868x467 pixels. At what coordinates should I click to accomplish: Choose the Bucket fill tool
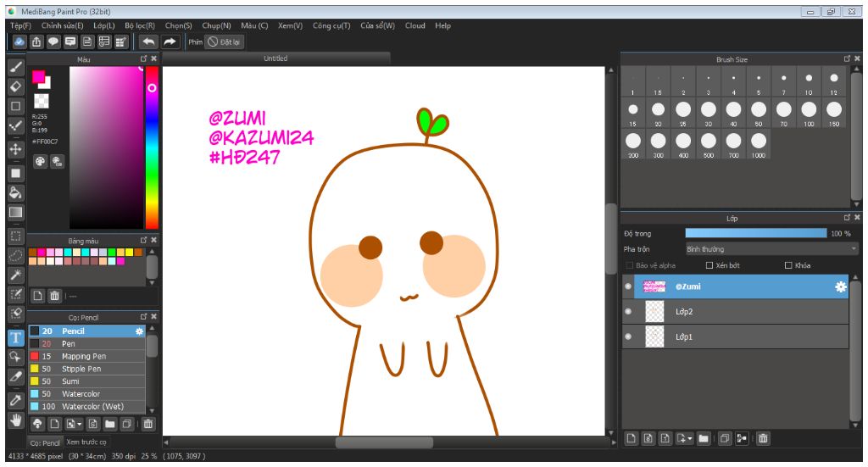(16, 192)
